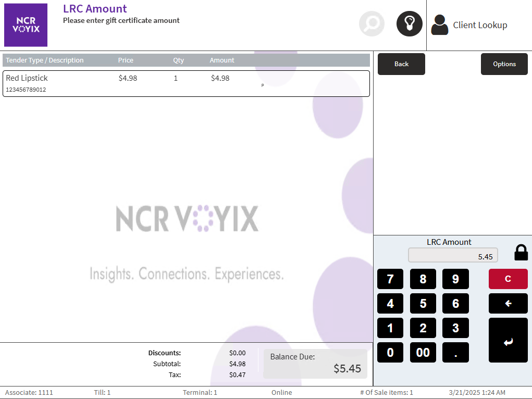Image resolution: width=532 pixels, height=399 pixels.
Task: Click the Balance Due total box
Action: (315, 364)
